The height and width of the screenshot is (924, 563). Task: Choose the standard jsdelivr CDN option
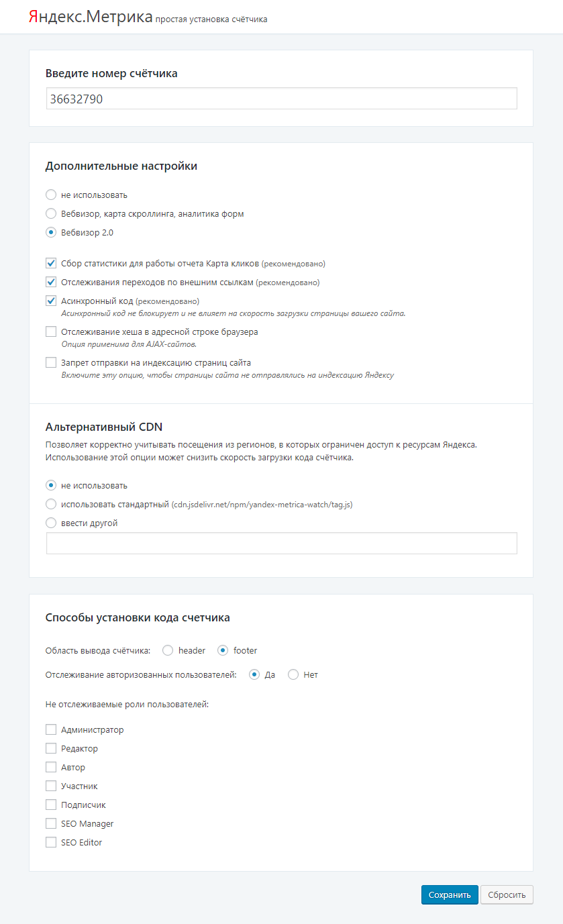tap(51, 505)
